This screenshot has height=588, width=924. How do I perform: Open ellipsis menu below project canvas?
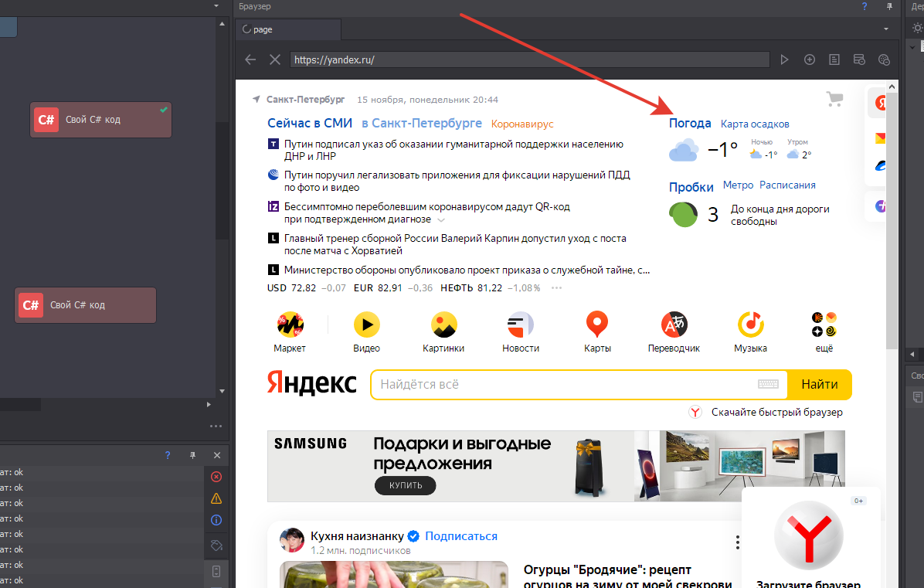[216, 426]
